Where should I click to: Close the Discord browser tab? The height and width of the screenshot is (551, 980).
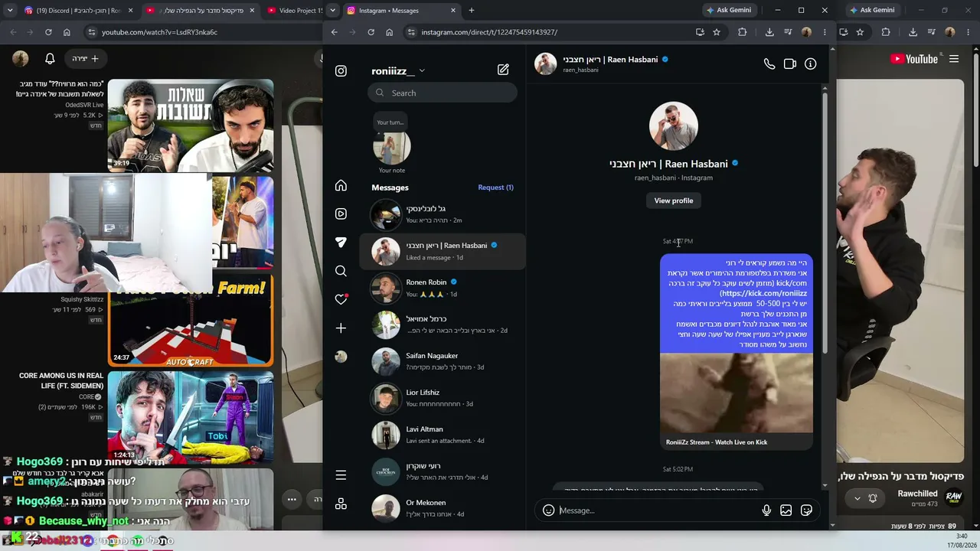(x=131, y=11)
